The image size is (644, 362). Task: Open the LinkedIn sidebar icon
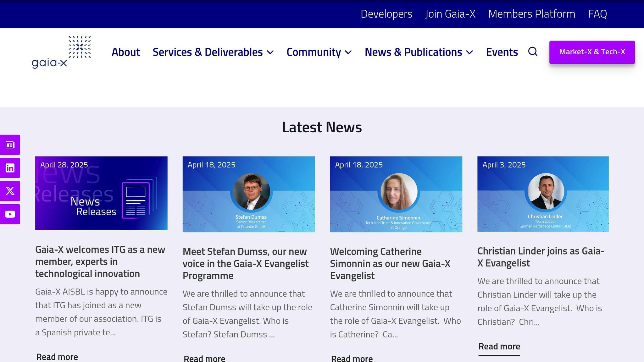10,168
